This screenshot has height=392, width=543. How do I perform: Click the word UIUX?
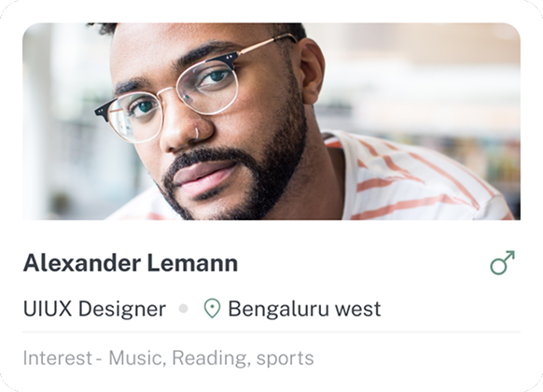point(48,309)
